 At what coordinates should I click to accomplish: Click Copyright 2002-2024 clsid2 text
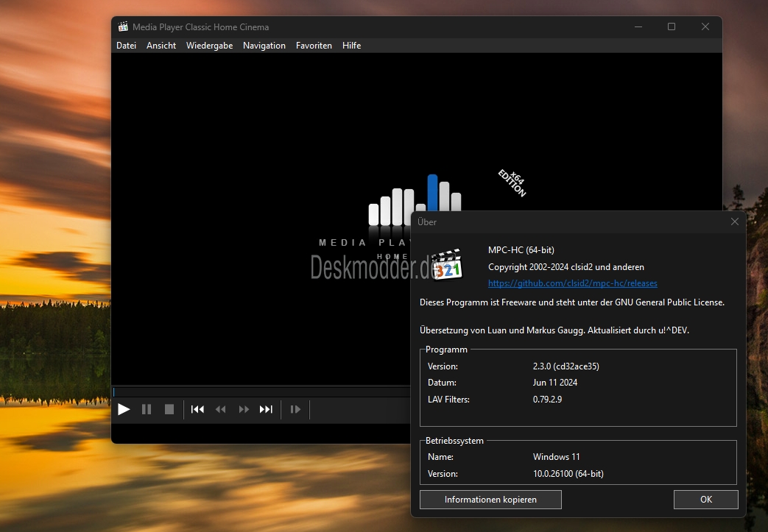(566, 266)
